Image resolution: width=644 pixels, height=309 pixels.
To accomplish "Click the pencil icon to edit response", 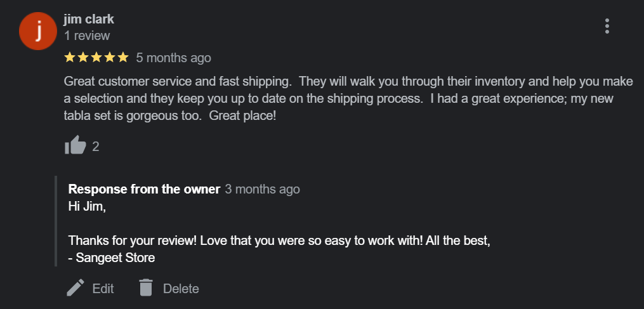I will (x=76, y=288).
